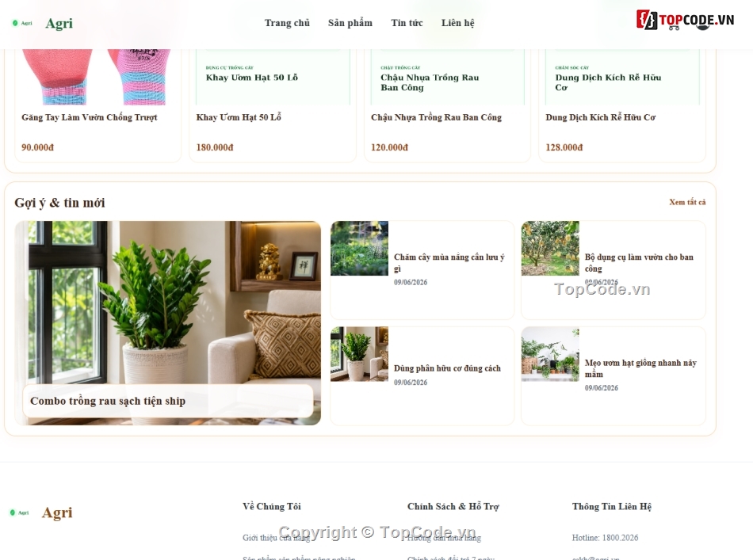Open the Trang chủ menu item

point(287,23)
